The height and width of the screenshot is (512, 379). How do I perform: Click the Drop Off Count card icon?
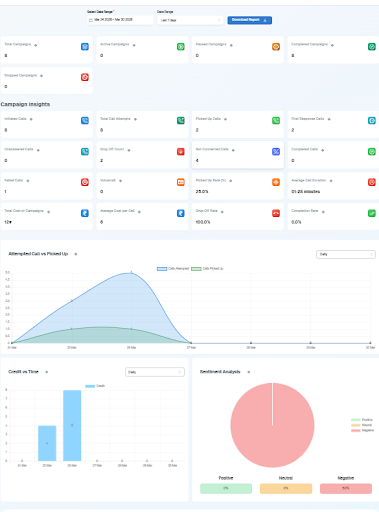click(x=181, y=152)
